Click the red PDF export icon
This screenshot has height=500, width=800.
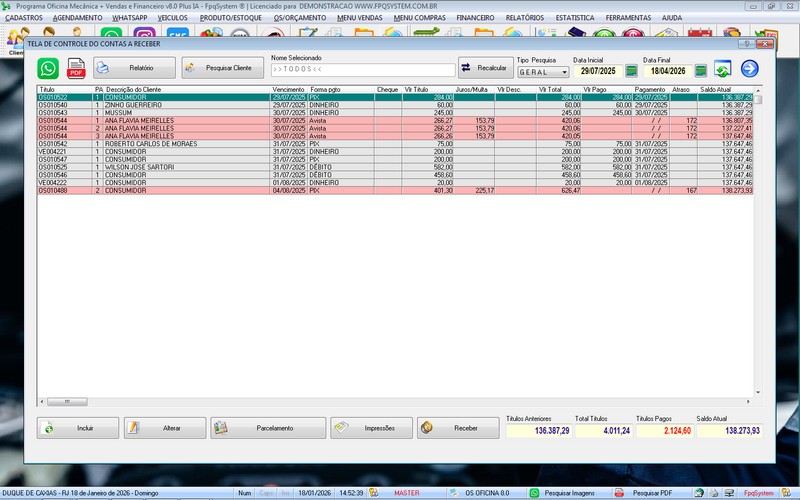(76, 68)
